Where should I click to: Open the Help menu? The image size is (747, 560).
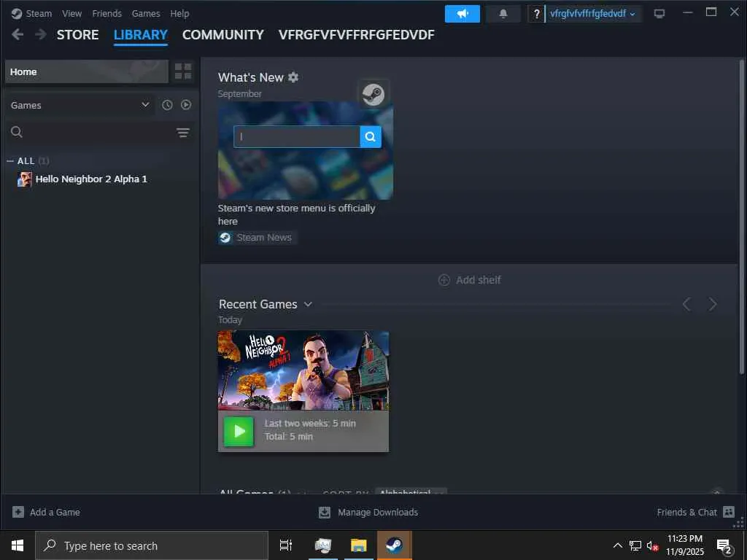tap(179, 13)
